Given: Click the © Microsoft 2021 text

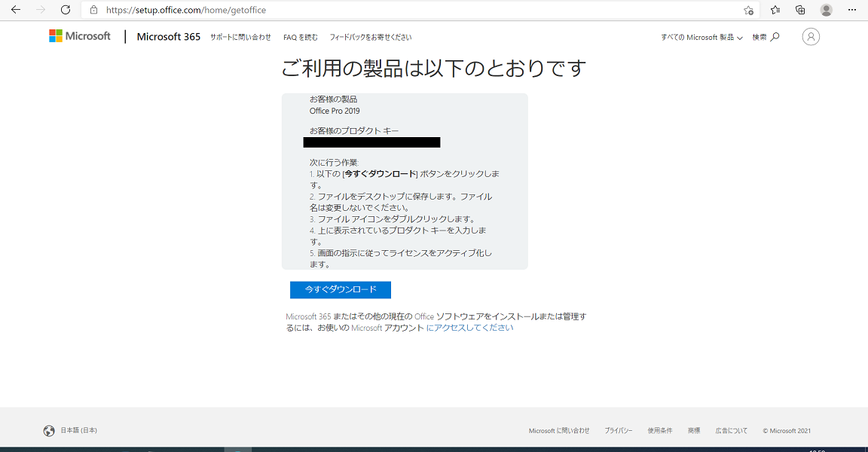Looking at the screenshot, I should tap(786, 430).
